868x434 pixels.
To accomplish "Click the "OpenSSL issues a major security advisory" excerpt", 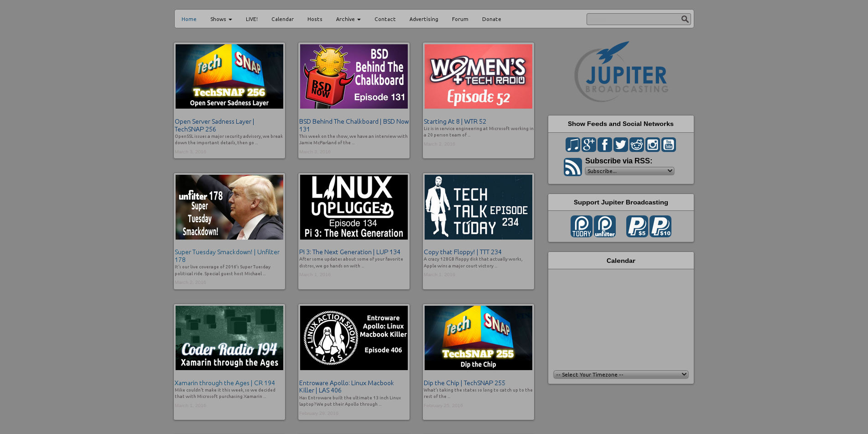I will point(229,139).
